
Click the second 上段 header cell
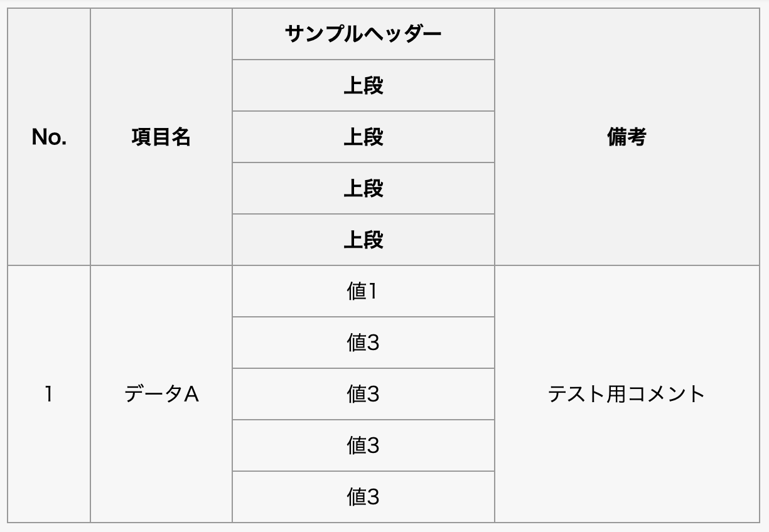pyautogui.click(x=363, y=137)
